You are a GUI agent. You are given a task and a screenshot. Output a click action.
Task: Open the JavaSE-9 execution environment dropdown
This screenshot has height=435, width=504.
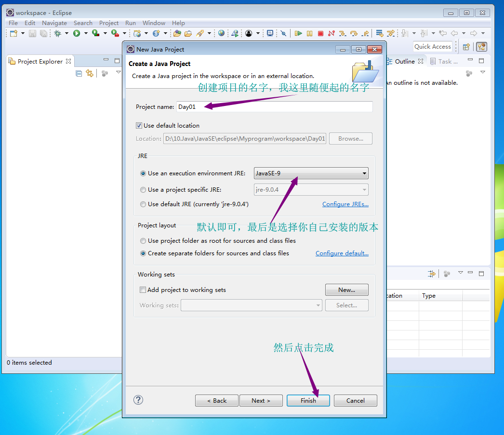311,173
